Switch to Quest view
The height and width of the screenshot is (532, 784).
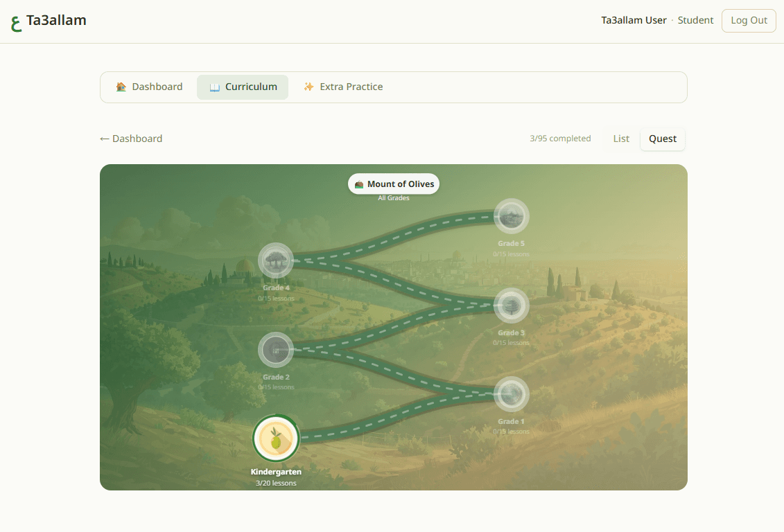(x=663, y=139)
